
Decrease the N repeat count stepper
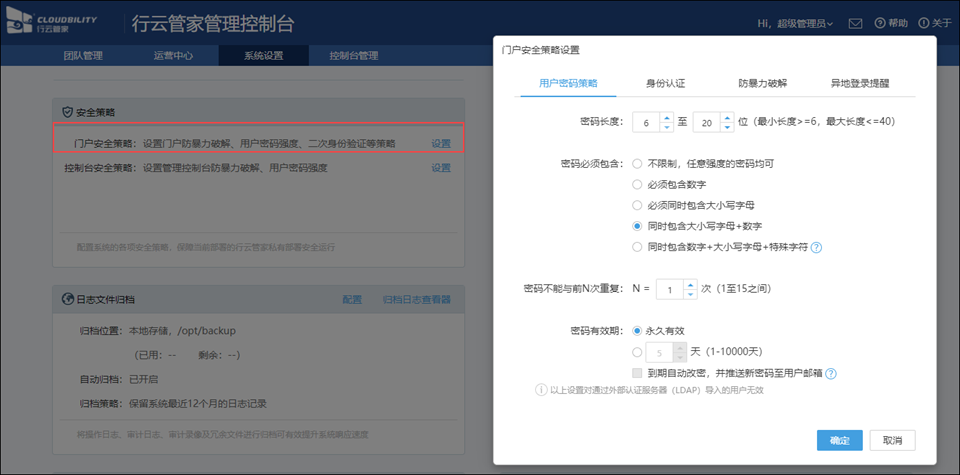tap(690, 294)
